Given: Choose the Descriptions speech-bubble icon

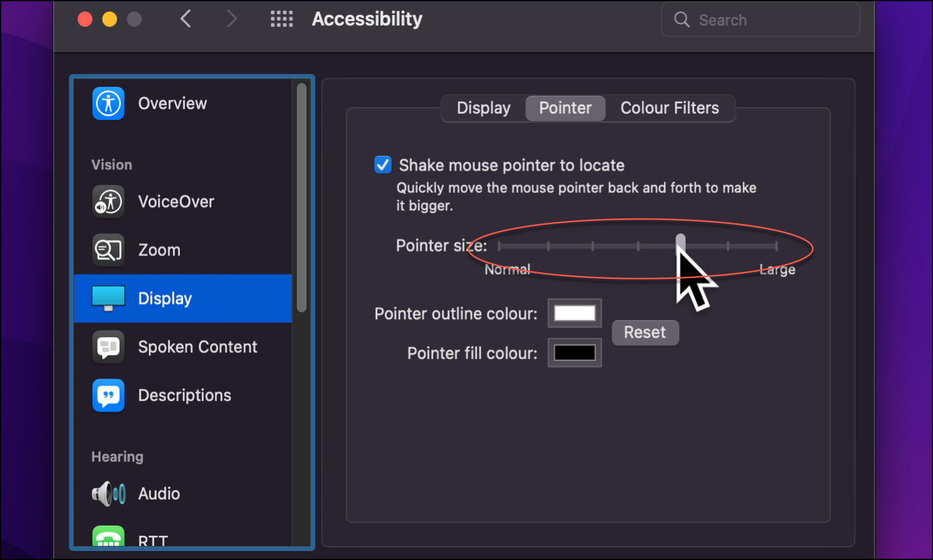Looking at the screenshot, I should [108, 395].
